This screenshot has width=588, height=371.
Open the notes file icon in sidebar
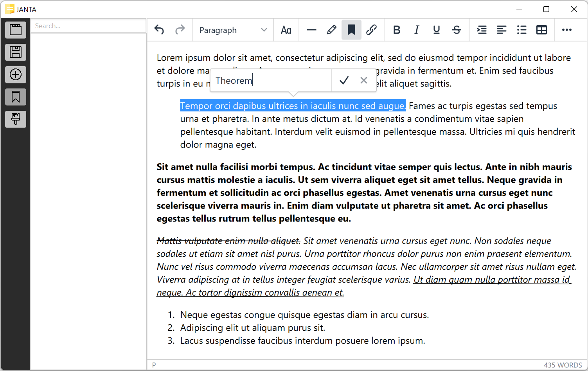(16, 30)
